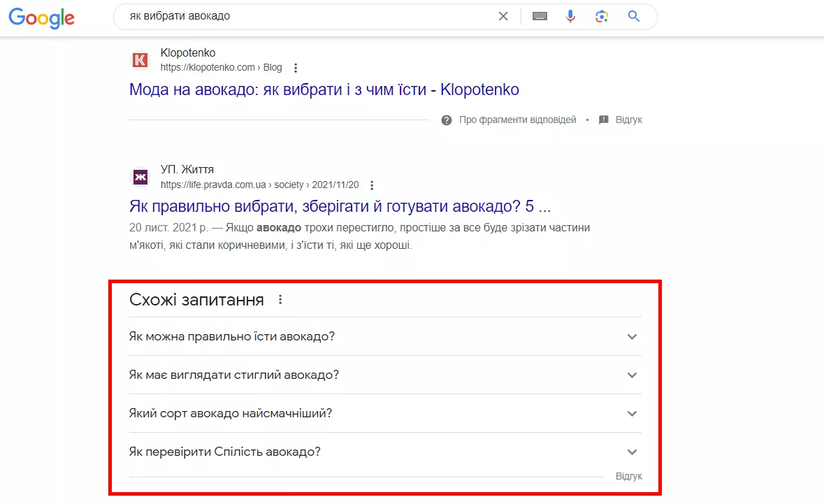Clear the search query with X icon
Image resolution: width=824 pixels, height=504 pixels.
(503, 16)
